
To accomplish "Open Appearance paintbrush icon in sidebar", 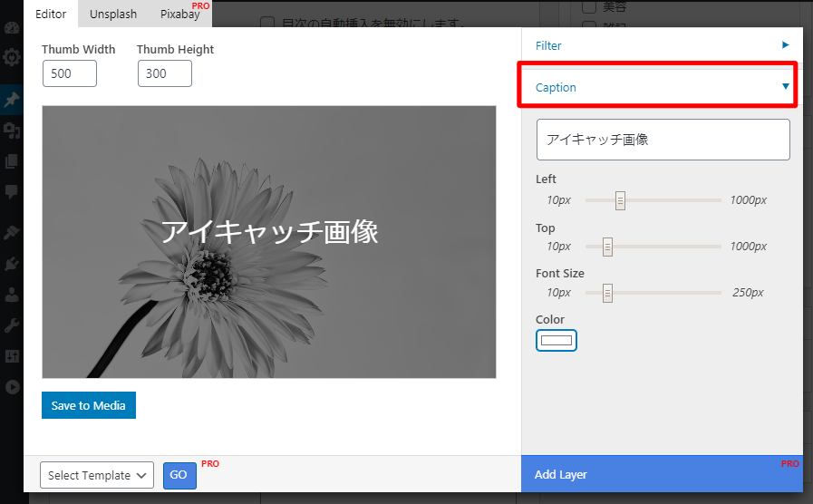I will click(12, 233).
